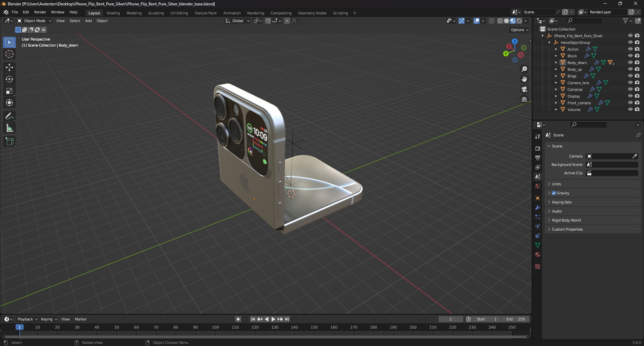Open the viewport Add menu
Viewport: 644px width, 346px height.
coord(88,21)
